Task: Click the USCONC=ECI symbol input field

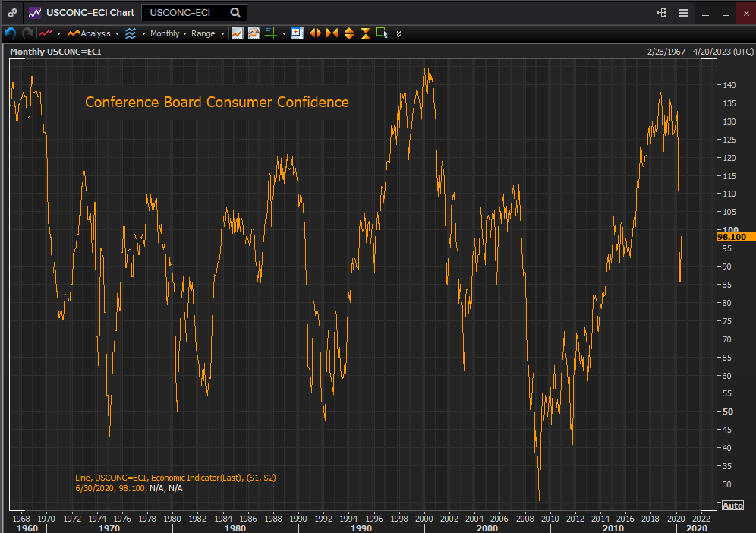Action: tap(186, 13)
